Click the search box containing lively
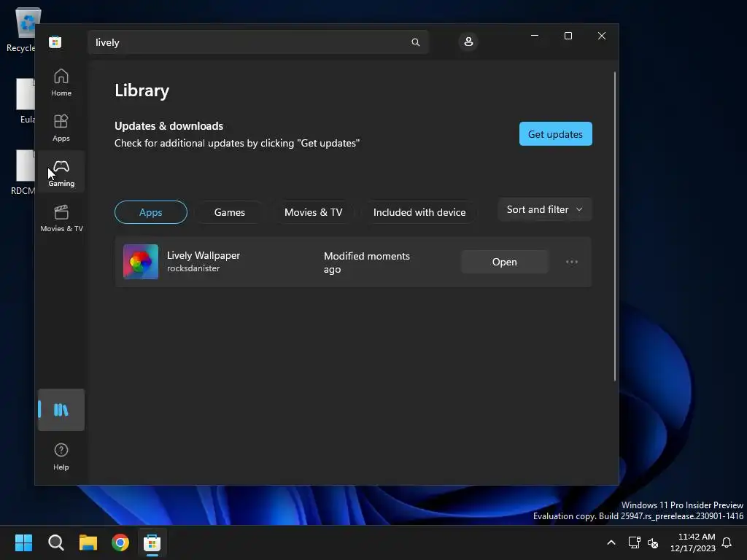 (258, 42)
